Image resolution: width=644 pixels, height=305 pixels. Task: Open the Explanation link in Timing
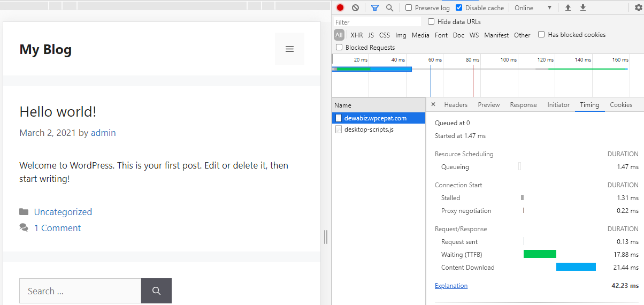click(x=451, y=286)
